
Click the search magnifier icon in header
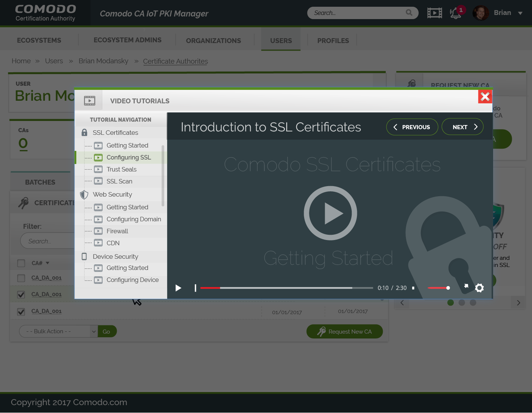point(409,13)
